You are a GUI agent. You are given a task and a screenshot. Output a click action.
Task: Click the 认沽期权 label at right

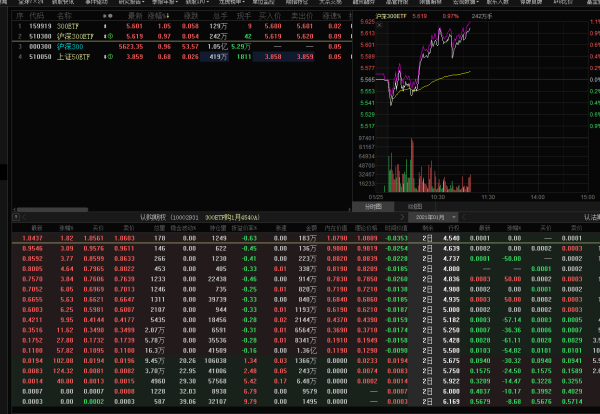point(586,216)
